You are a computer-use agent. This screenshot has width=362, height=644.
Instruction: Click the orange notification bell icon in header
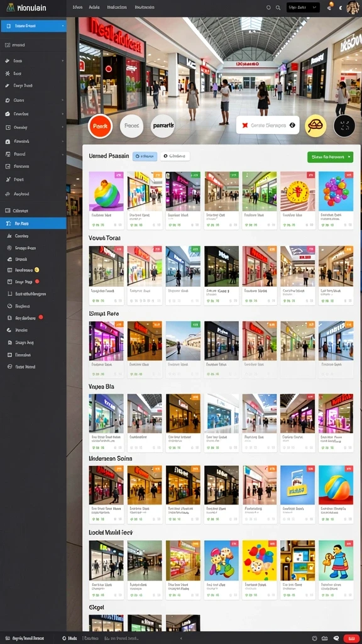coord(331,6)
